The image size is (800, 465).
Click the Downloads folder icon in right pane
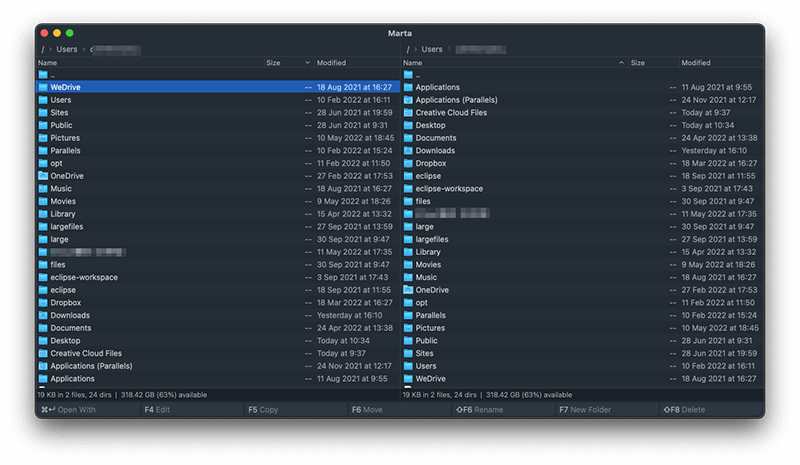click(408, 151)
